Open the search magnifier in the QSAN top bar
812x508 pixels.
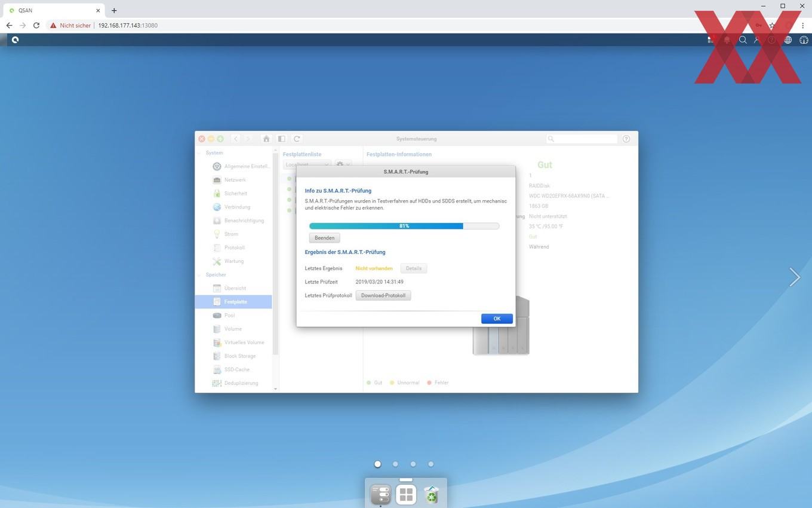coord(743,40)
